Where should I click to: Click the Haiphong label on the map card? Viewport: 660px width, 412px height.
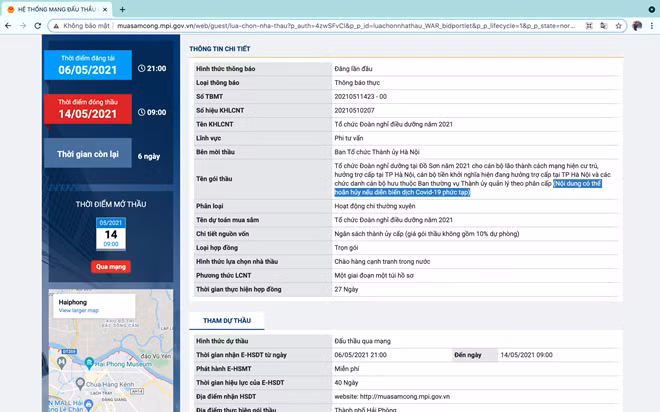(x=73, y=302)
